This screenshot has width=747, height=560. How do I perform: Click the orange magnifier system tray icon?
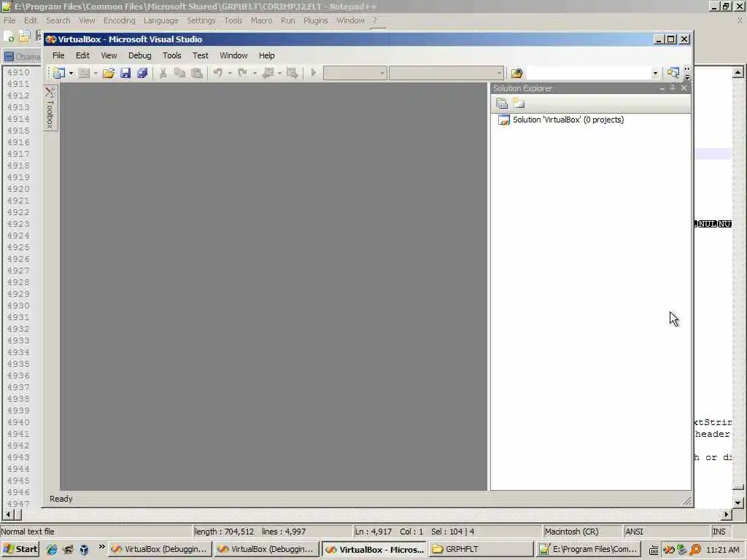[x=695, y=550]
